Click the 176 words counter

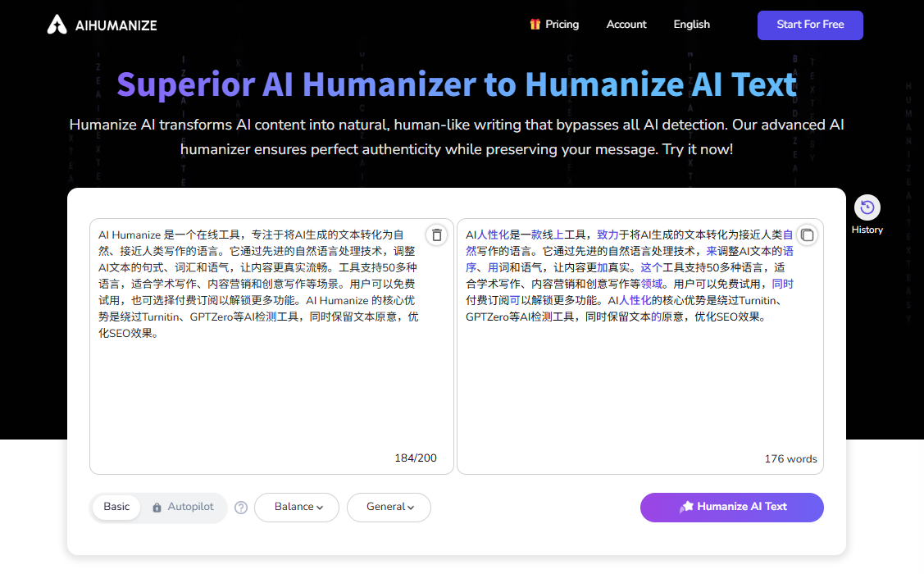point(790,458)
